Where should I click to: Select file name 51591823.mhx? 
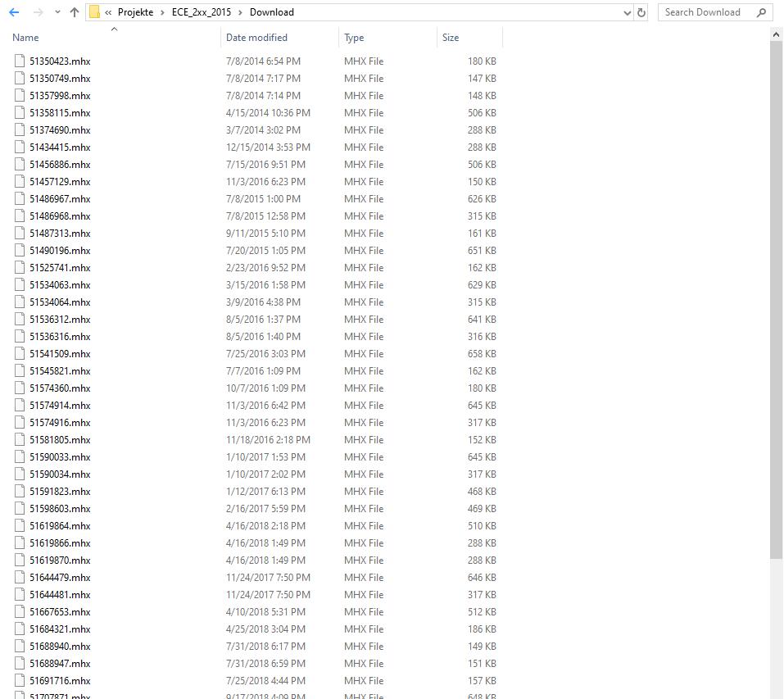(60, 492)
